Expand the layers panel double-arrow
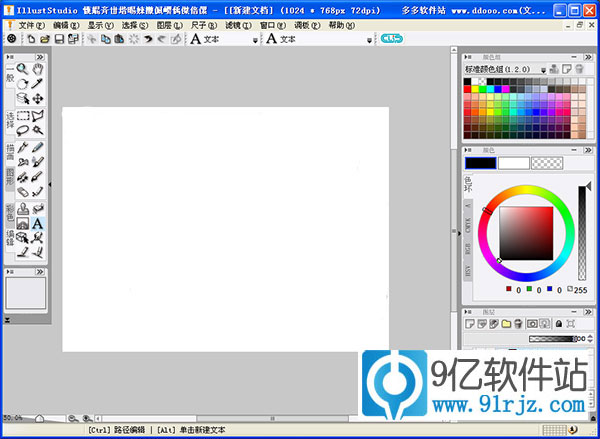The image size is (600, 439). point(588,312)
